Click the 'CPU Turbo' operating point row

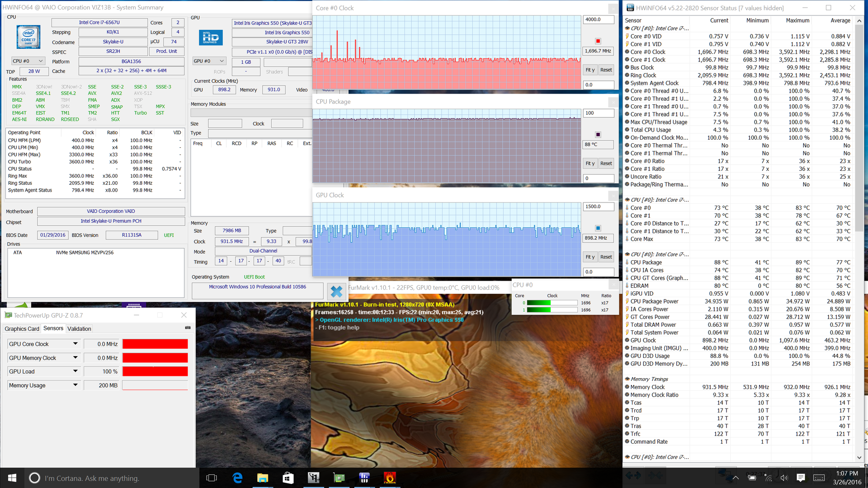tap(95, 162)
